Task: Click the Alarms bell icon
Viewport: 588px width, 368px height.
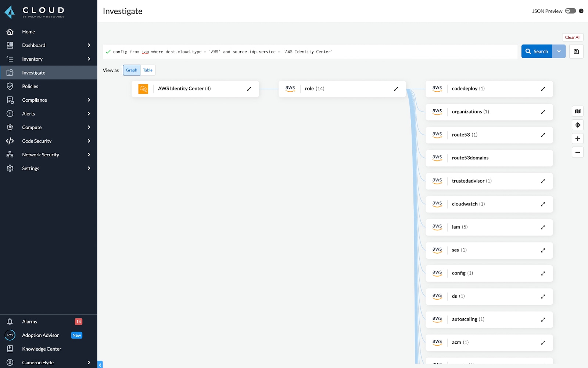Action: click(10, 322)
